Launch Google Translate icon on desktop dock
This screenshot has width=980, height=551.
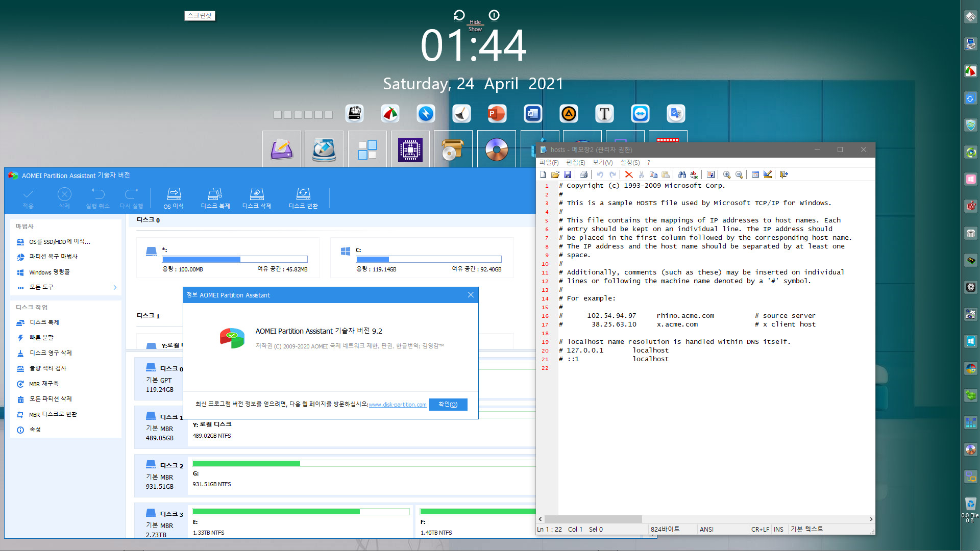pos(676,113)
